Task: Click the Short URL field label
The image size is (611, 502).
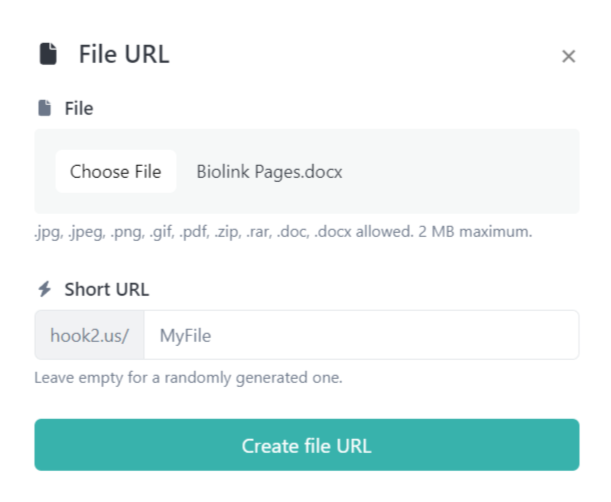Action: click(x=106, y=289)
